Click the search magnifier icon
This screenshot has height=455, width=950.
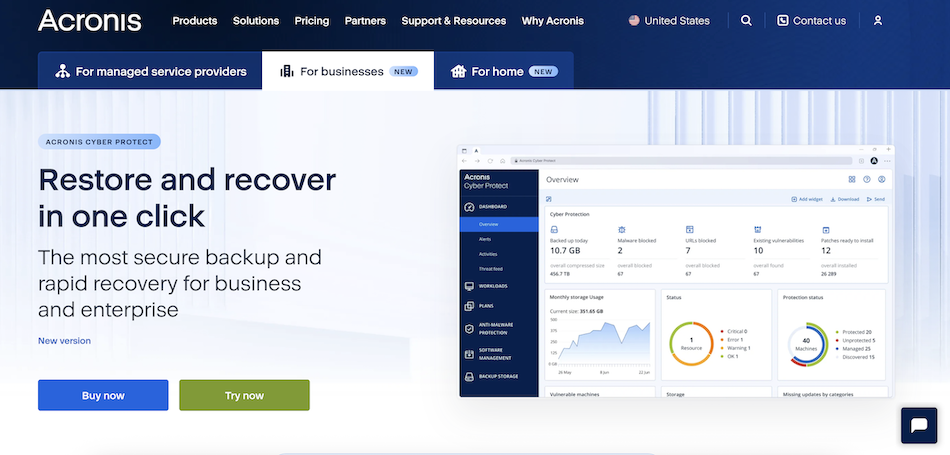pos(746,21)
